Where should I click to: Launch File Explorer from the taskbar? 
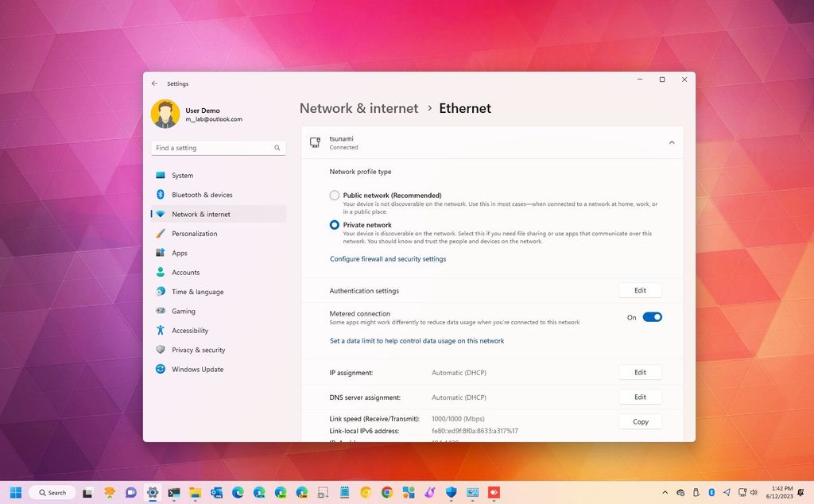(195, 493)
